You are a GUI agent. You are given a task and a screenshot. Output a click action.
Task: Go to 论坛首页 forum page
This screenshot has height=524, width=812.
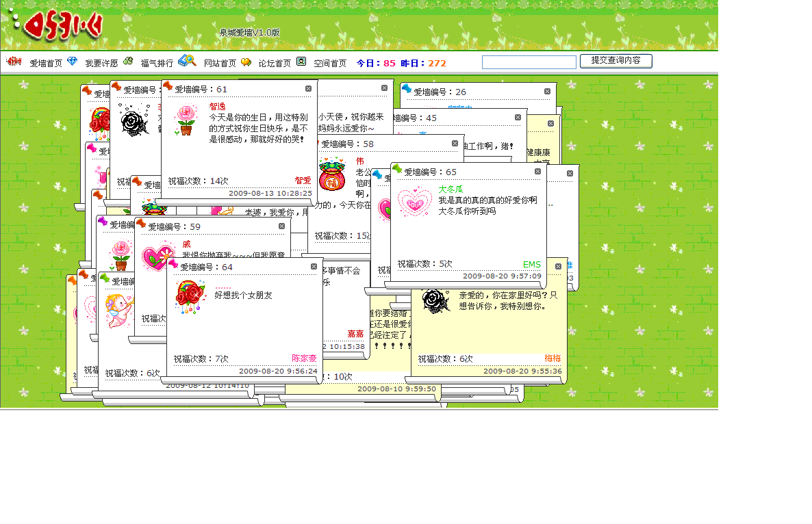click(275, 63)
